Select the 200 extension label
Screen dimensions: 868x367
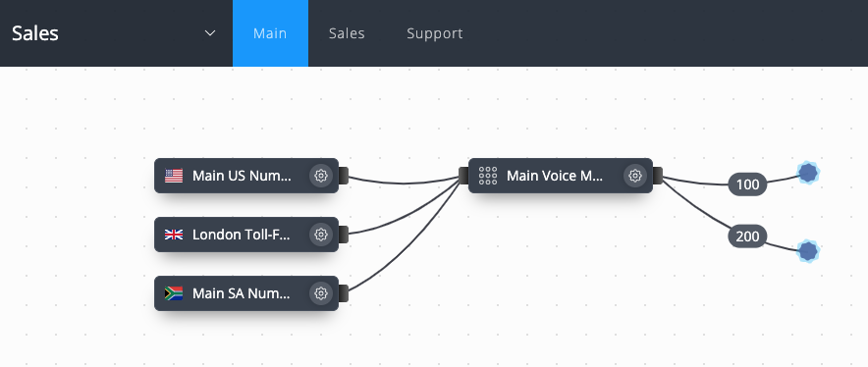747,236
